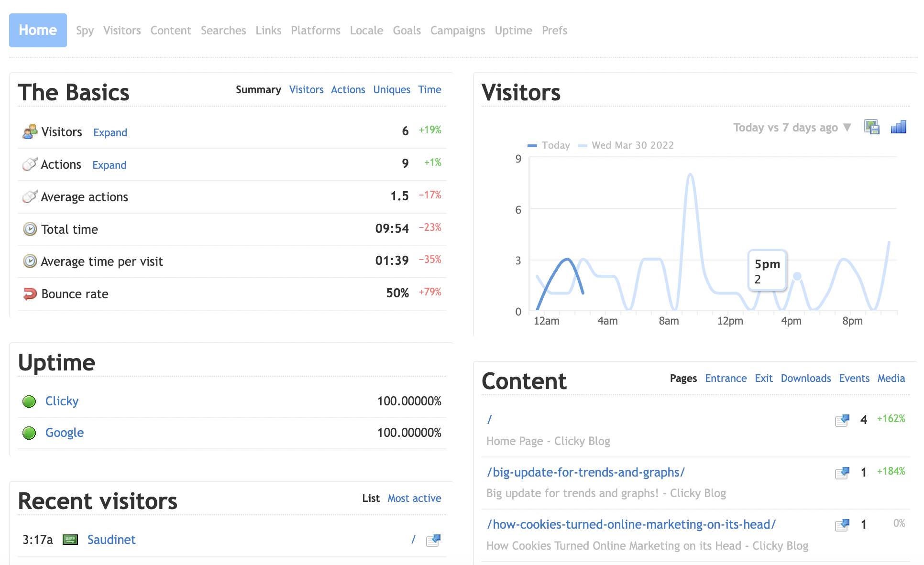The height and width of the screenshot is (565, 924).
Task: Click the Saudinet visitor flag icon
Action: (x=70, y=540)
